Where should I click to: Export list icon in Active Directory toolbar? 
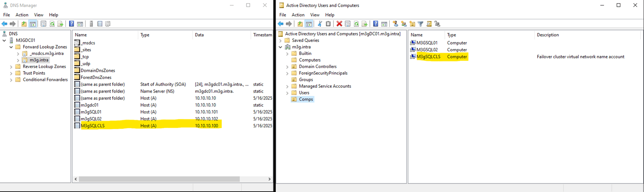point(364,24)
